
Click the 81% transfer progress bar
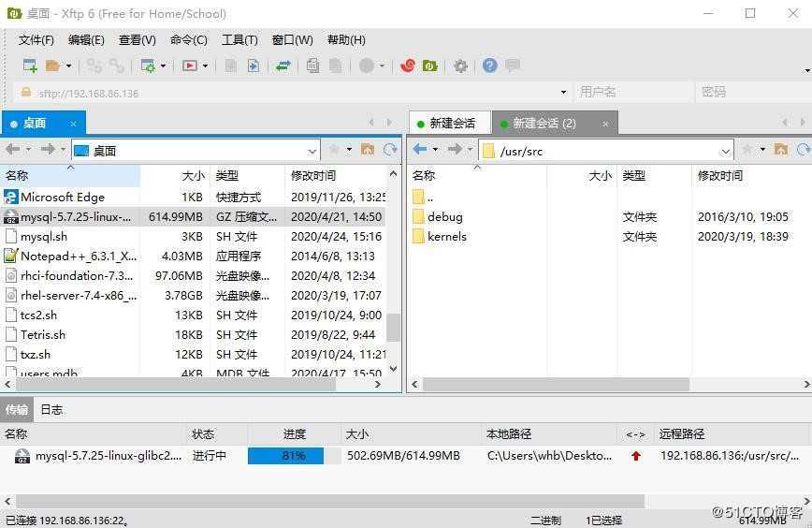(x=294, y=456)
